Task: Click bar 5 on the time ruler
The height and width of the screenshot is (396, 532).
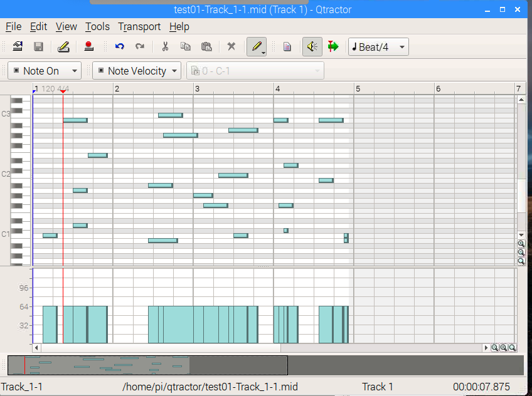Action: tap(358, 89)
